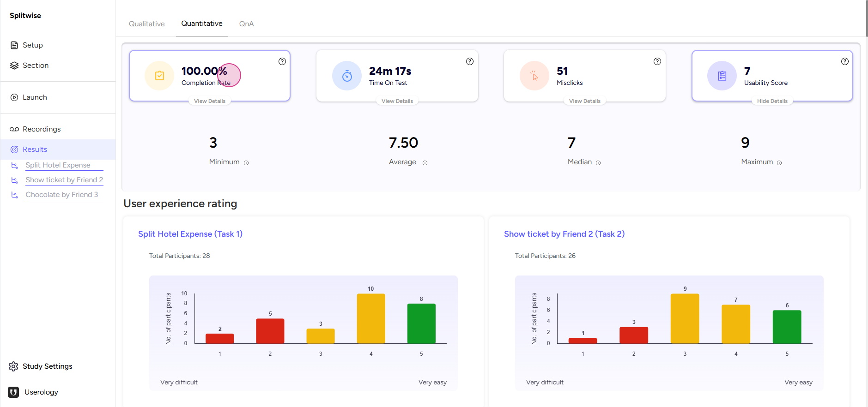
Task: Click the Section layers icon
Action: click(x=14, y=66)
